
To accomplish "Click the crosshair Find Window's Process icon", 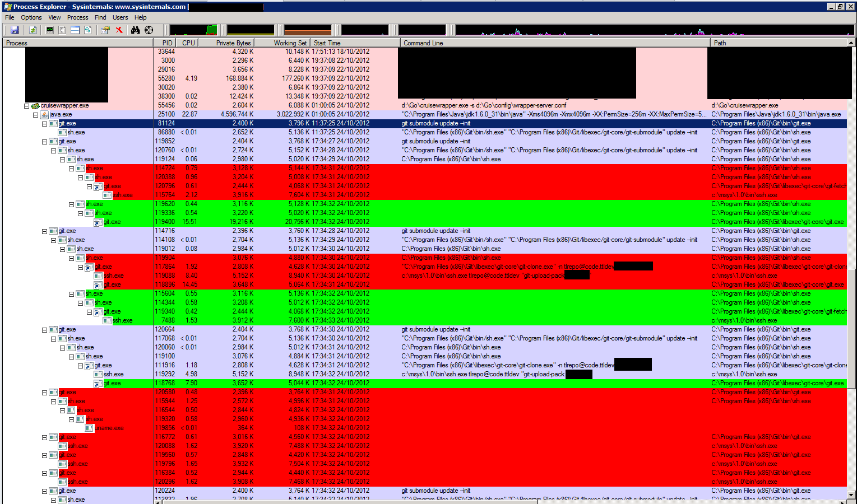I will coord(149,30).
